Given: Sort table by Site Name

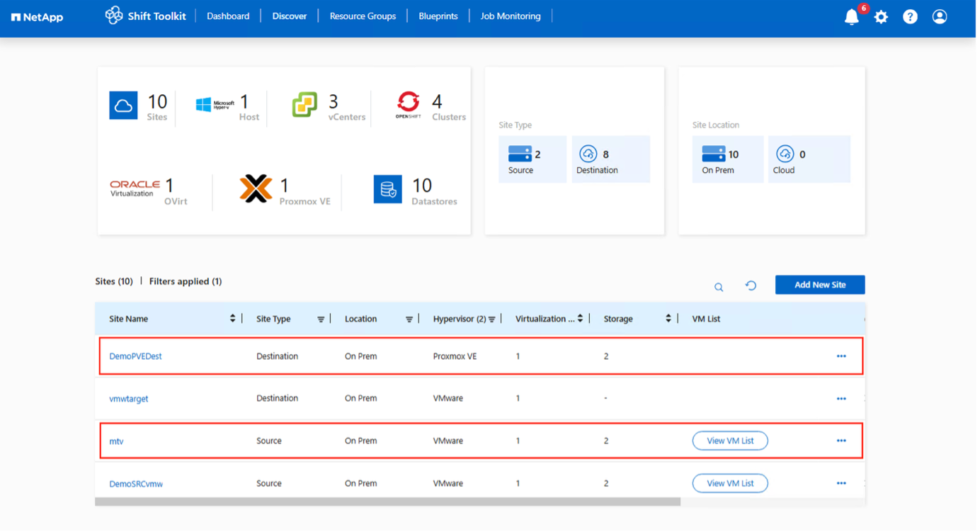Looking at the screenshot, I should pos(234,320).
